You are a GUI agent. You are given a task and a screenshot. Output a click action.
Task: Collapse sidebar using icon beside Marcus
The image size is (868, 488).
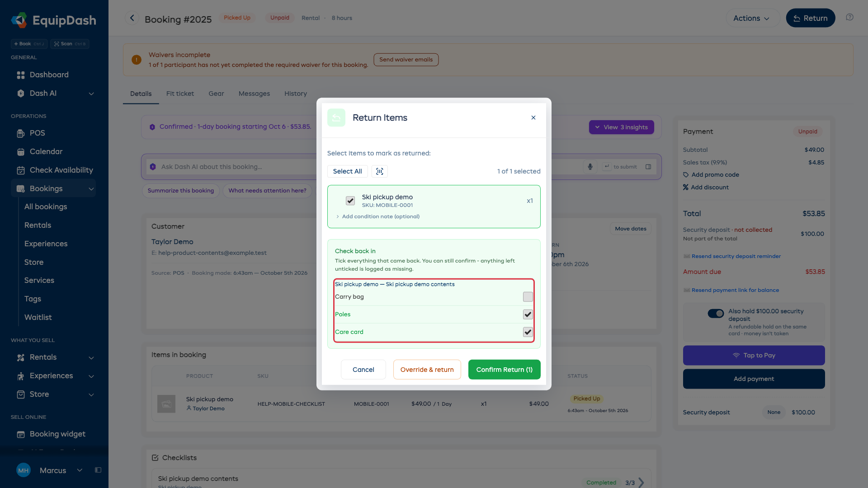[x=98, y=470]
